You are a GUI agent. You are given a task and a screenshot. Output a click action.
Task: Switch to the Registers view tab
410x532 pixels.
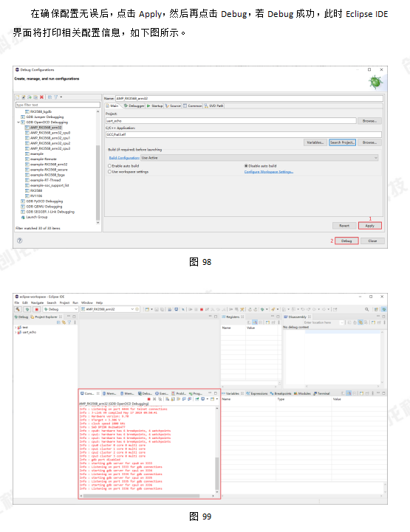233,317
